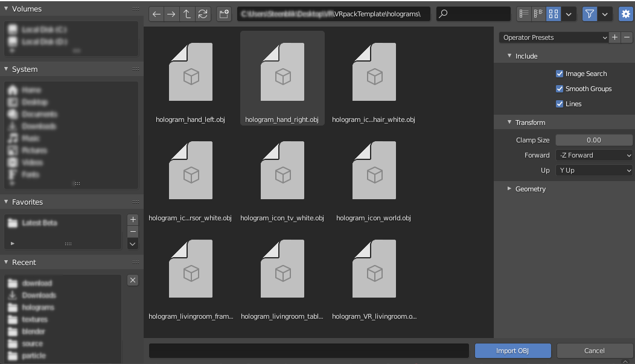Viewport: 635px width, 364px height.
Task: Create a new directory
Action: point(224,14)
